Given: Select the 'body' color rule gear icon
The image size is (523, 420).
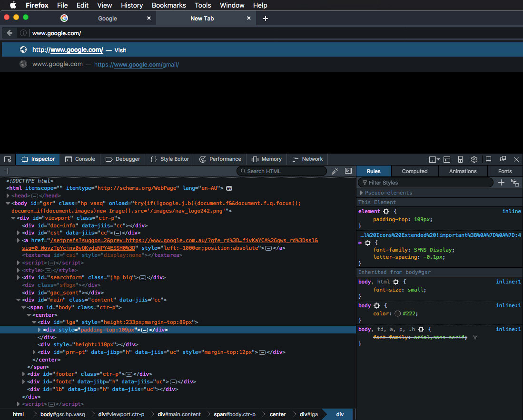Looking at the screenshot, I should [x=376, y=305].
